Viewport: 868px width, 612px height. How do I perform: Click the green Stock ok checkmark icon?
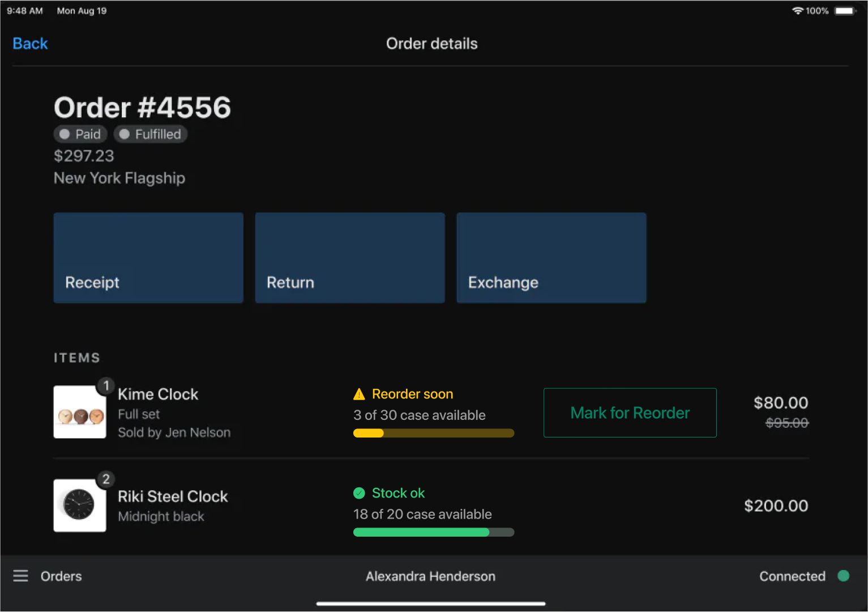pyautogui.click(x=359, y=493)
